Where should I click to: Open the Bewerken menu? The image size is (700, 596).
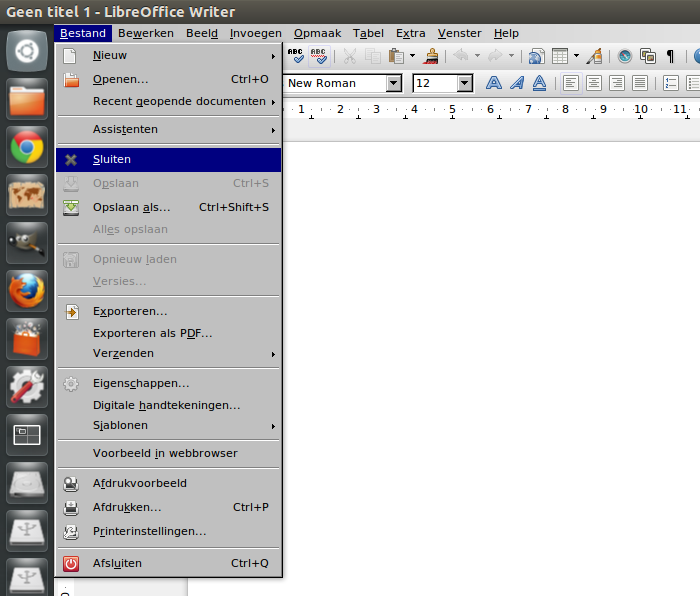[146, 33]
